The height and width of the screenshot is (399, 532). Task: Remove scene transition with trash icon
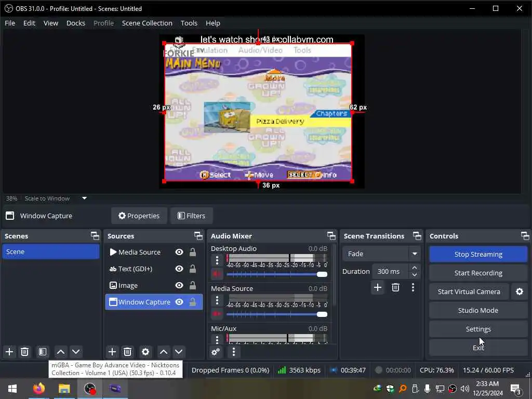pyautogui.click(x=395, y=288)
